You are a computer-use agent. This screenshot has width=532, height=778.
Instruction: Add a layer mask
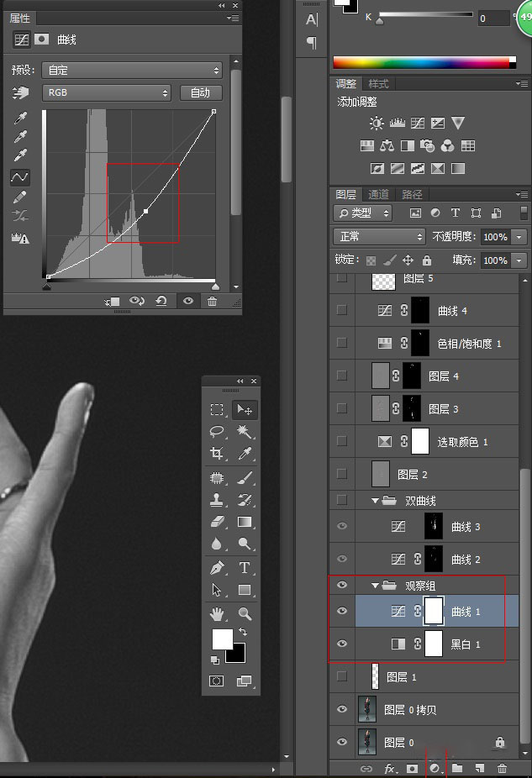pos(412,768)
